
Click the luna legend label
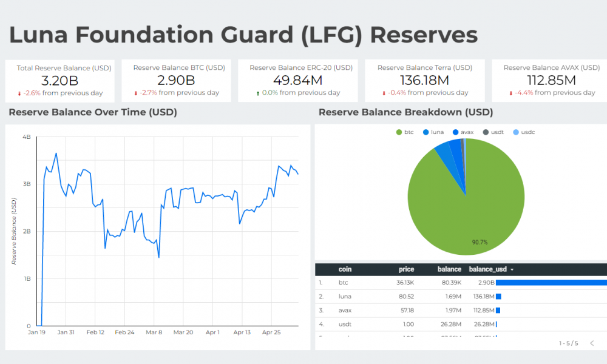click(438, 132)
